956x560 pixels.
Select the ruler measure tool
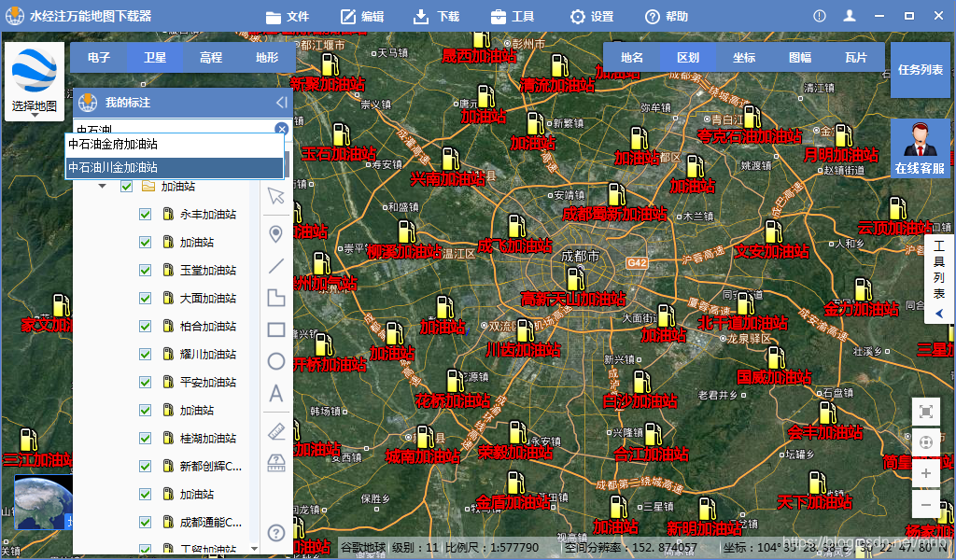pyautogui.click(x=276, y=431)
